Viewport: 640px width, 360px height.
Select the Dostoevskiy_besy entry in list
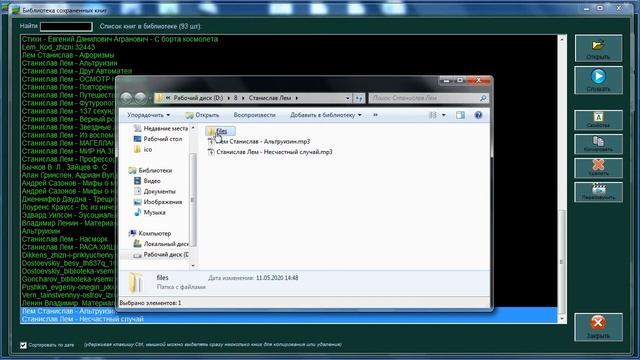[x=68, y=263]
